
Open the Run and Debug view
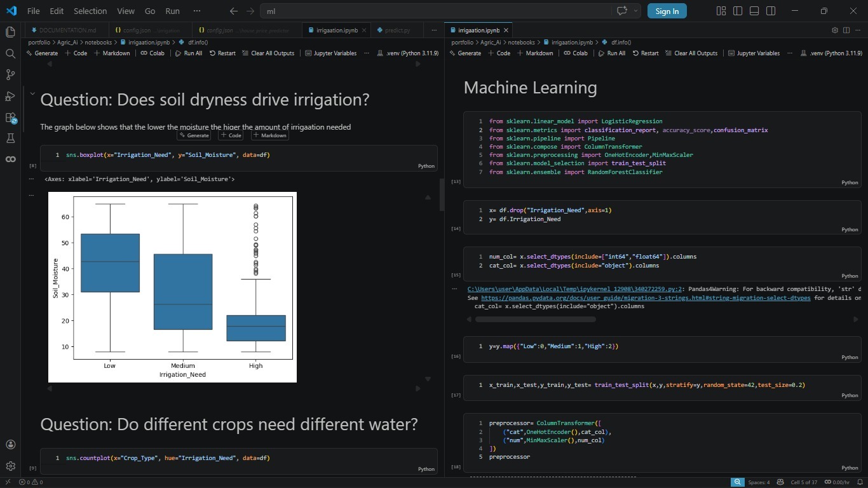click(10, 96)
